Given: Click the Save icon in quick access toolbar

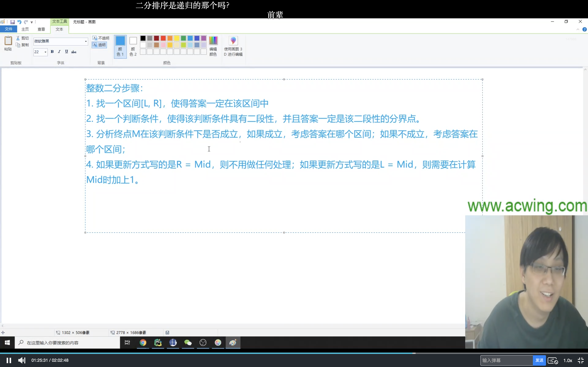Looking at the screenshot, I should 12,22.
